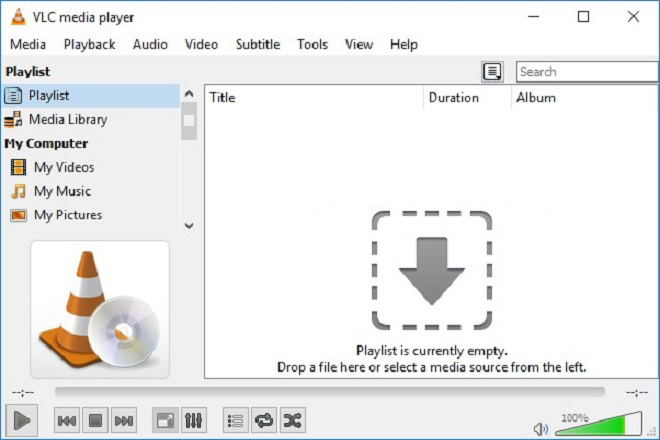Change playlist view mode dropdown button
Viewport: 660px width, 440px height.
(x=492, y=72)
